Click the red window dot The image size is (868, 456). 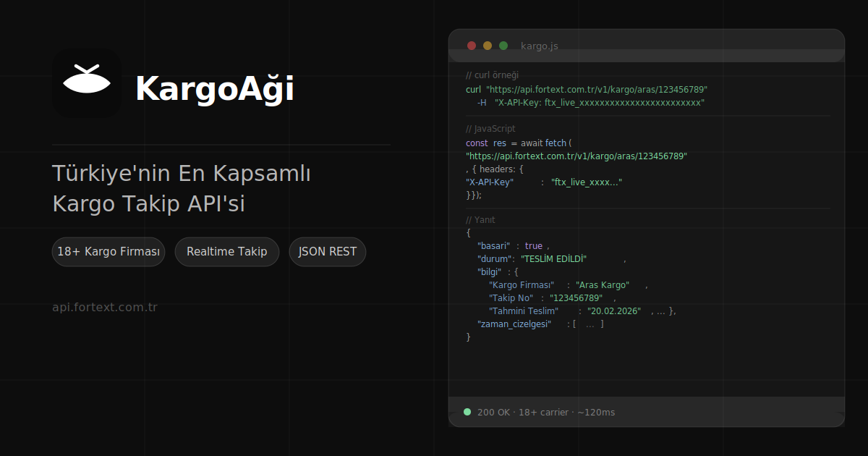[x=472, y=46]
